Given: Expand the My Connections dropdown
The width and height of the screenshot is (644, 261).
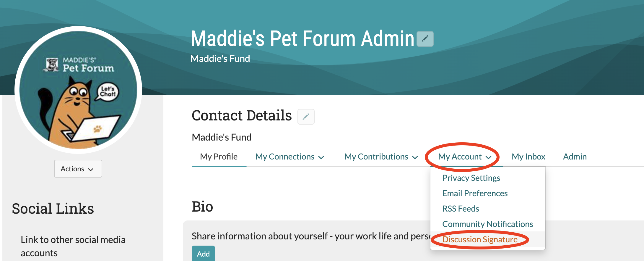Looking at the screenshot, I should [322, 157].
